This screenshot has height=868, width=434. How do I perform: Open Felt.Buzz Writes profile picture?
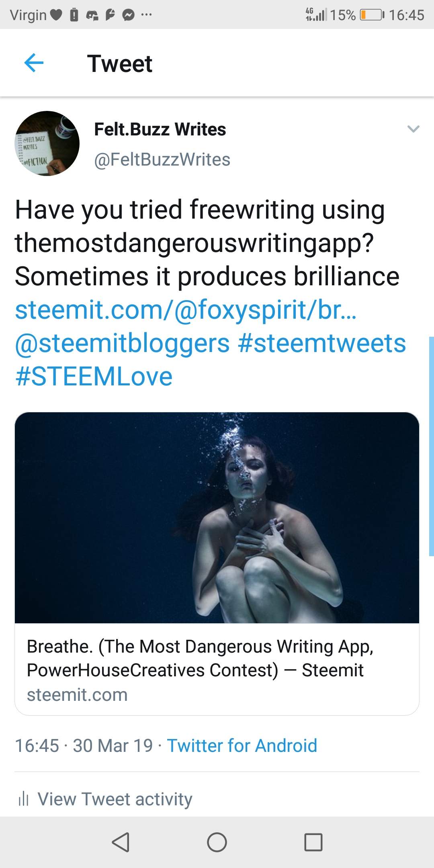(x=47, y=143)
